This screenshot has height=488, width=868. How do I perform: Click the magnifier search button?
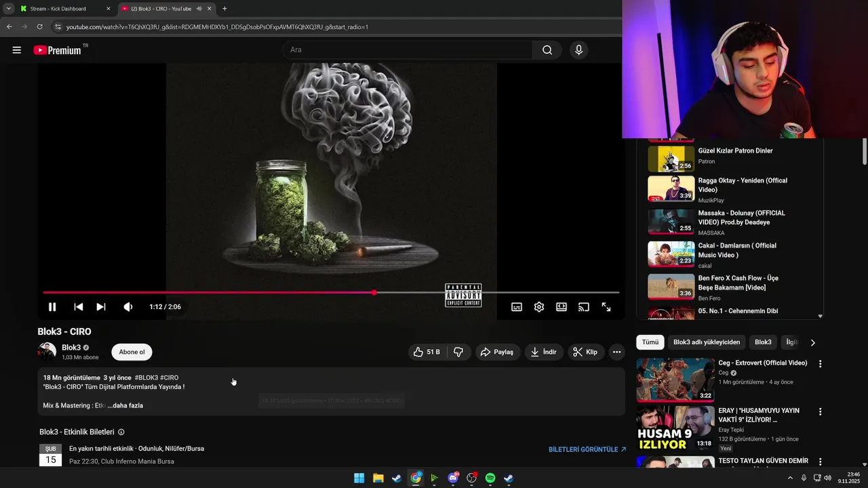pos(547,49)
